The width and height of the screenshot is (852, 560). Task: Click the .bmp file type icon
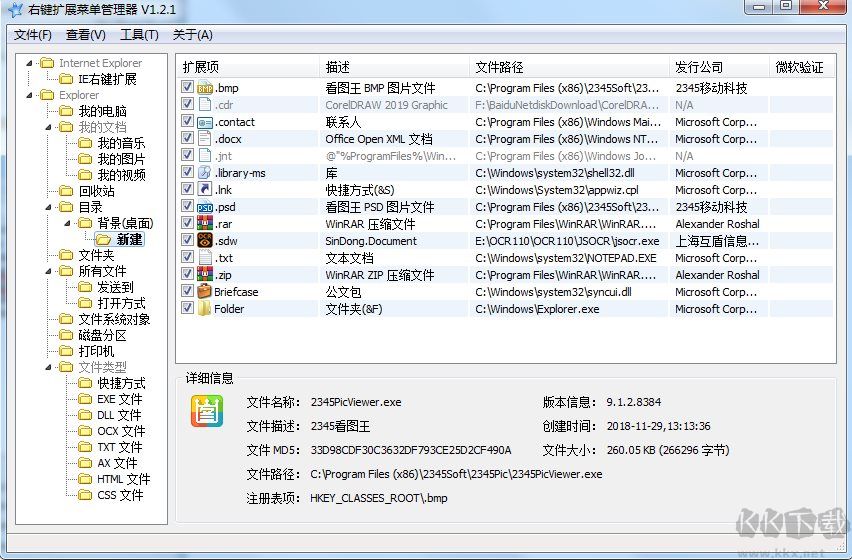coord(205,87)
